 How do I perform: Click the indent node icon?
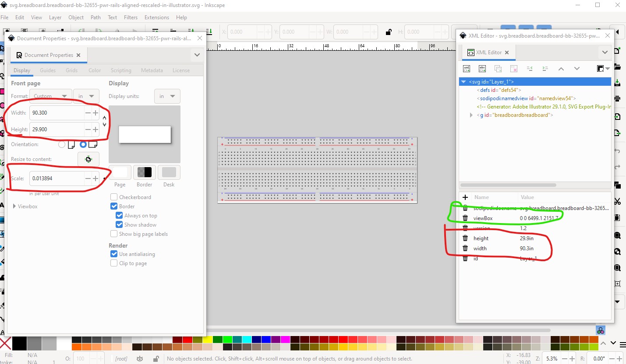coord(545,69)
